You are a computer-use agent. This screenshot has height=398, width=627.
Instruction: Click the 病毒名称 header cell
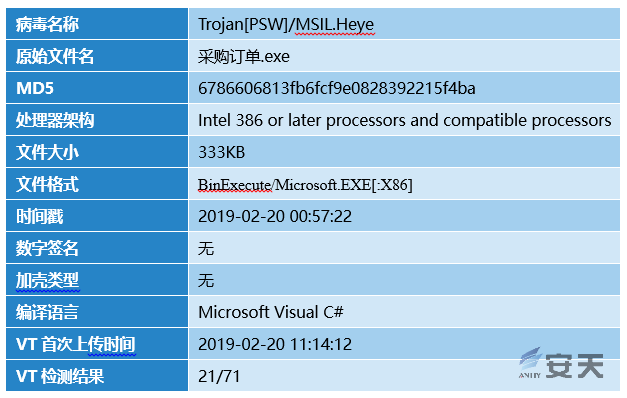click(97, 24)
